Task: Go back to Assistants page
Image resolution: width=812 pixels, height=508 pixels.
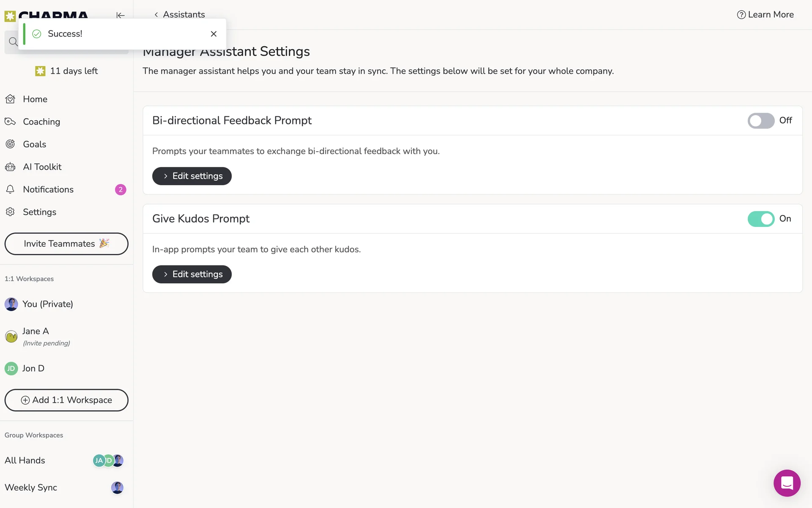Action: [180, 14]
